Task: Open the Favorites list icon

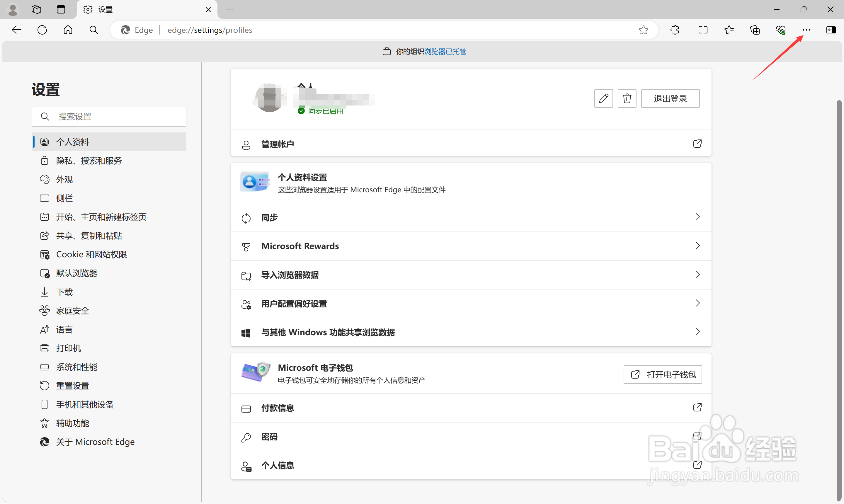Action: click(x=729, y=30)
